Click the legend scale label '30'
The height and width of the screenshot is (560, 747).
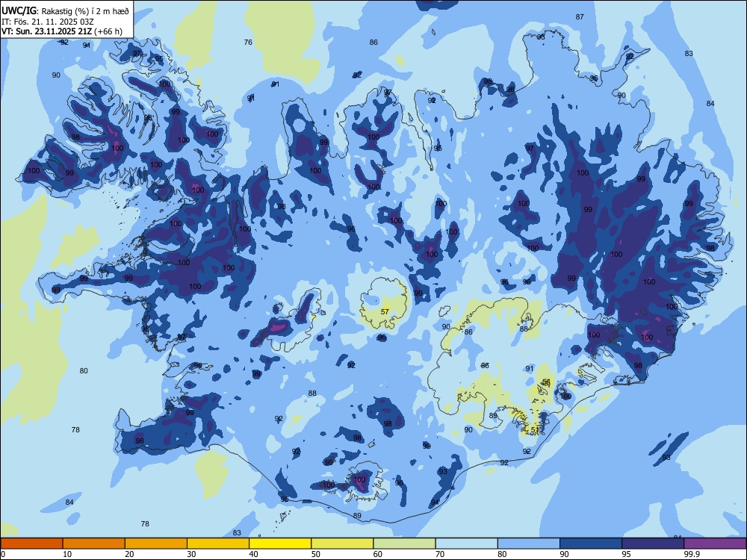coord(191,554)
